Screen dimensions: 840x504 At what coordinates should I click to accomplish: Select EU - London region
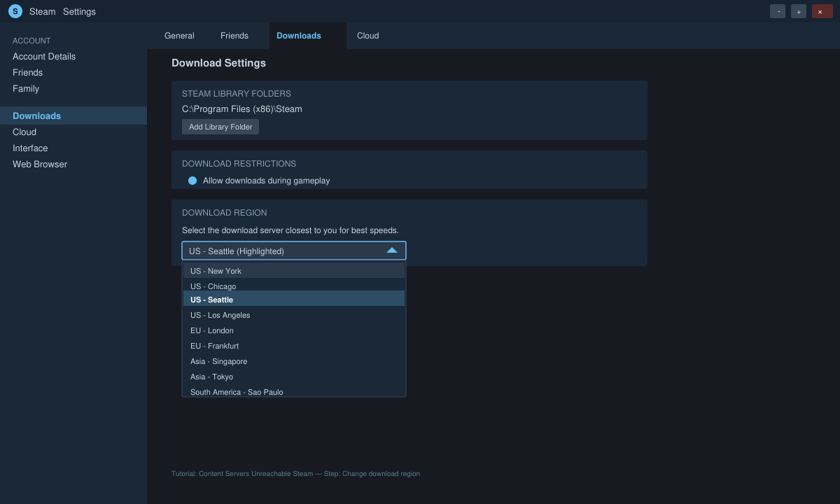294,330
